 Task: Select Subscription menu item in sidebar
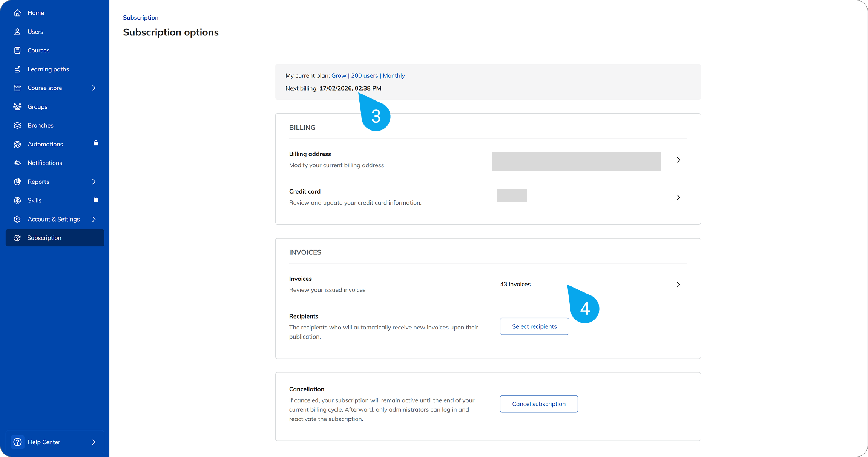pyautogui.click(x=44, y=238)
